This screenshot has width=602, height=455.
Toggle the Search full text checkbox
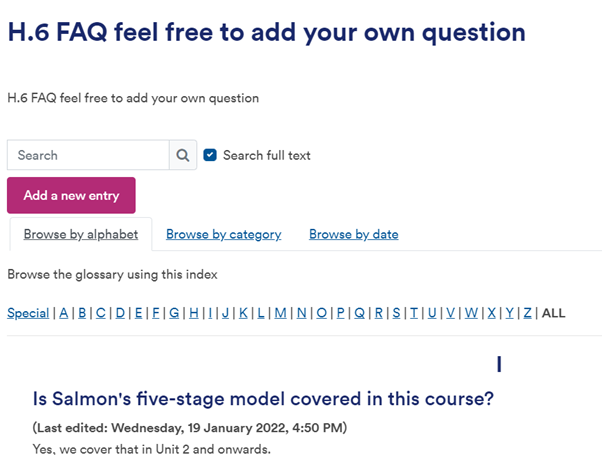(210, 155)
